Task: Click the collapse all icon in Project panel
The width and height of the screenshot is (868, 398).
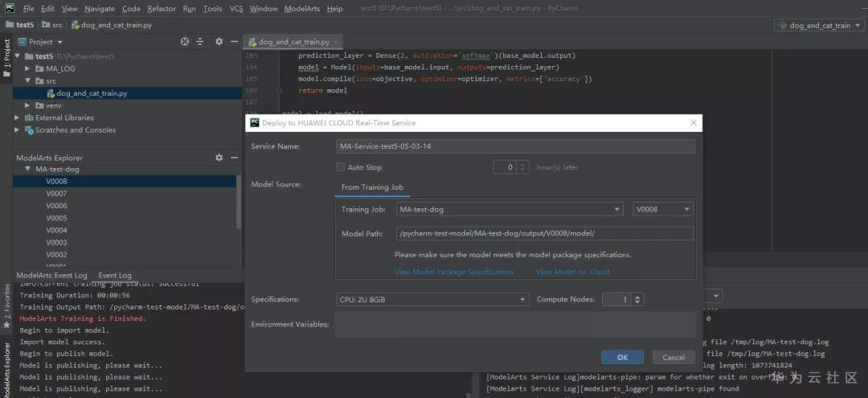Action: (200, 42)
